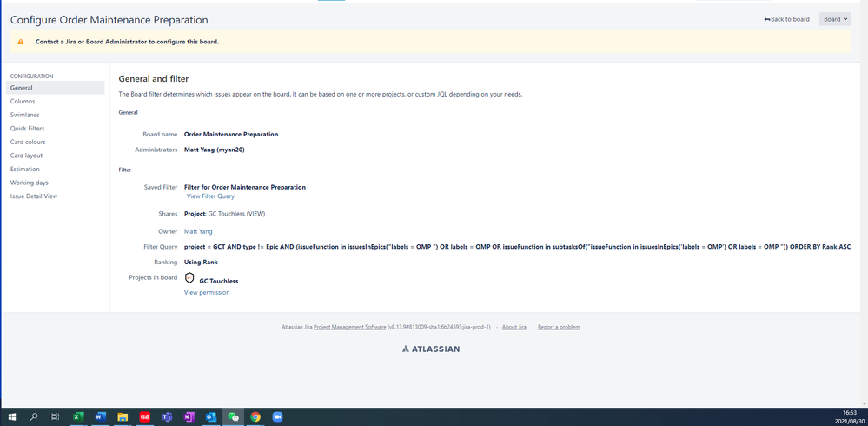Open Columns configuration section
Viewport: 868px width, 426px height.
[23, 102]
